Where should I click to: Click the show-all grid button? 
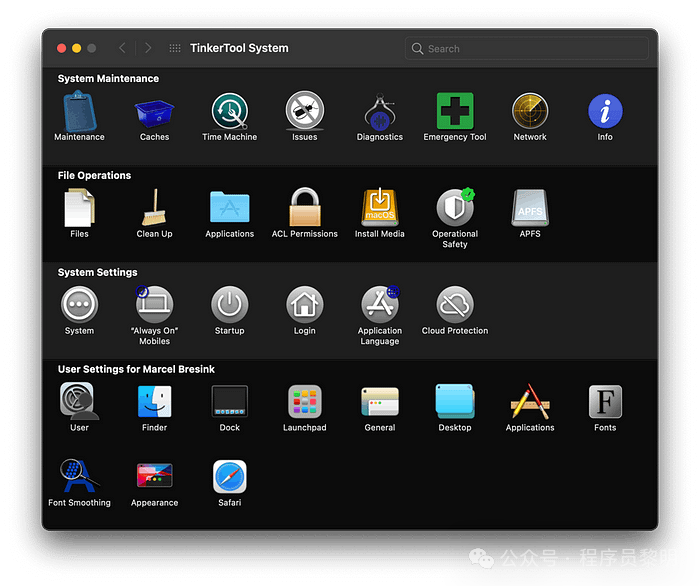(x=175, y=48)
